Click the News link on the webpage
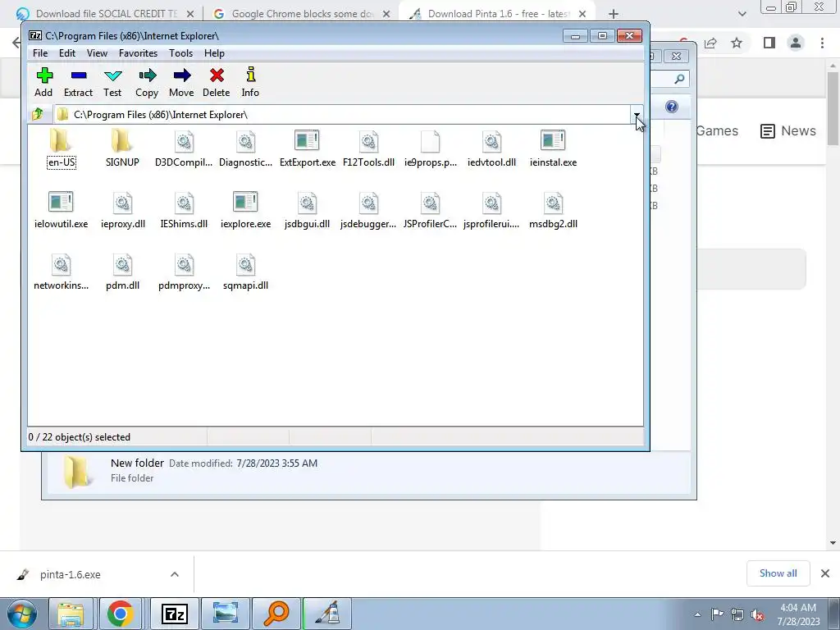This screenshot has width=840, height=630. coord(788,130)
